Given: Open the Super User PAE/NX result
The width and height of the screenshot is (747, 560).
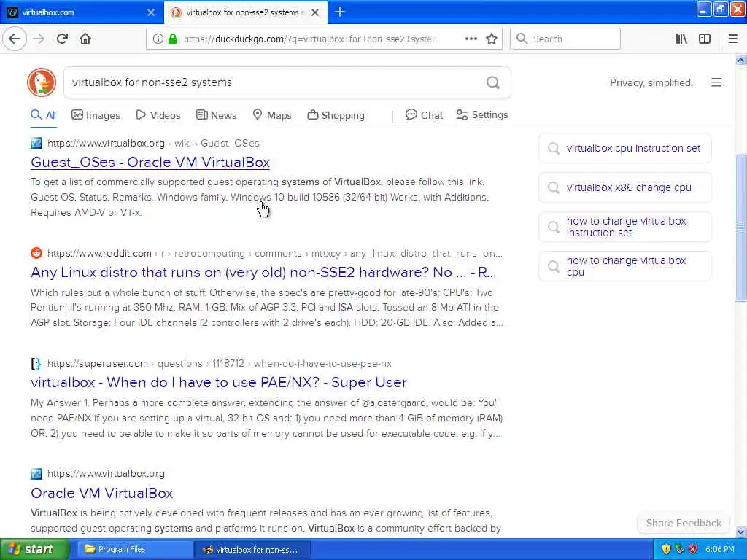Looking at the screenshot, I should point(219,382).
